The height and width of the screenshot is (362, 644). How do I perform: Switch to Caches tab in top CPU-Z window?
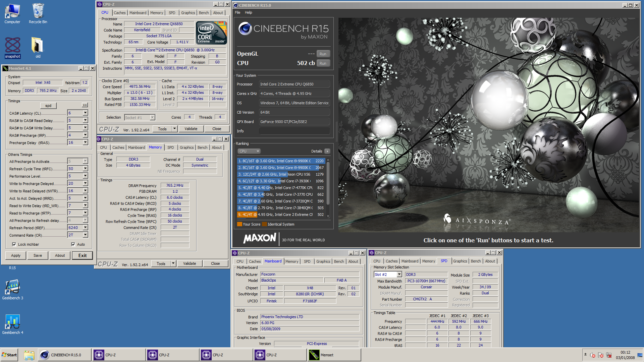pos(119,13)
